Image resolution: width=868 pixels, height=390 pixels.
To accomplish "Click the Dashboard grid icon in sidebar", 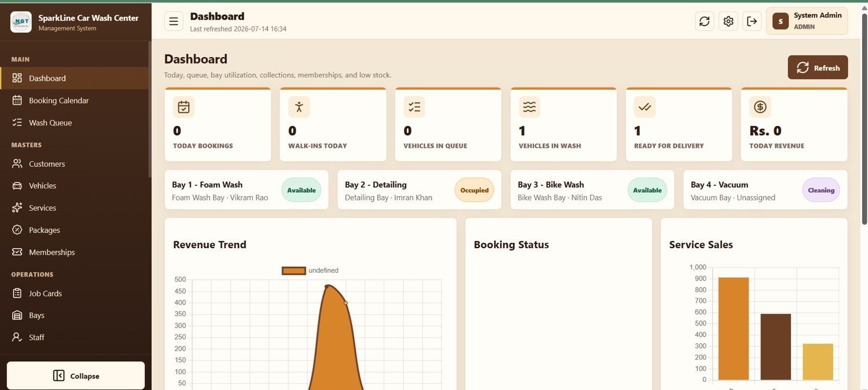I will [x=17, y=78].
